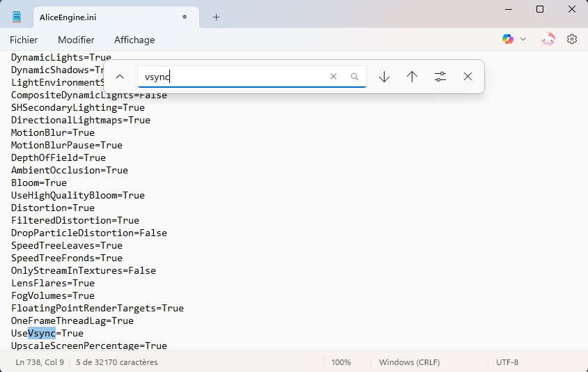Screen dimensions: 588x372
Task: Add a new tab with the plus button
Action: point(217,17)
